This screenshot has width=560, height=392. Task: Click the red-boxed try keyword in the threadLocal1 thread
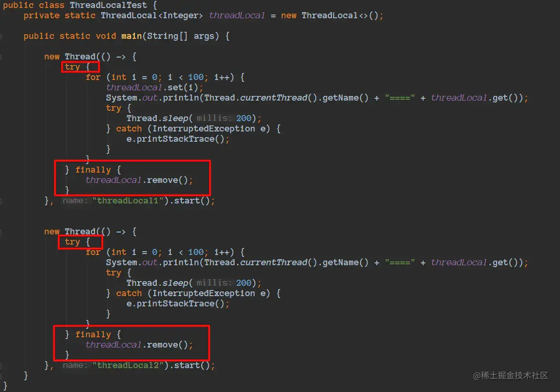pos(72,67)
